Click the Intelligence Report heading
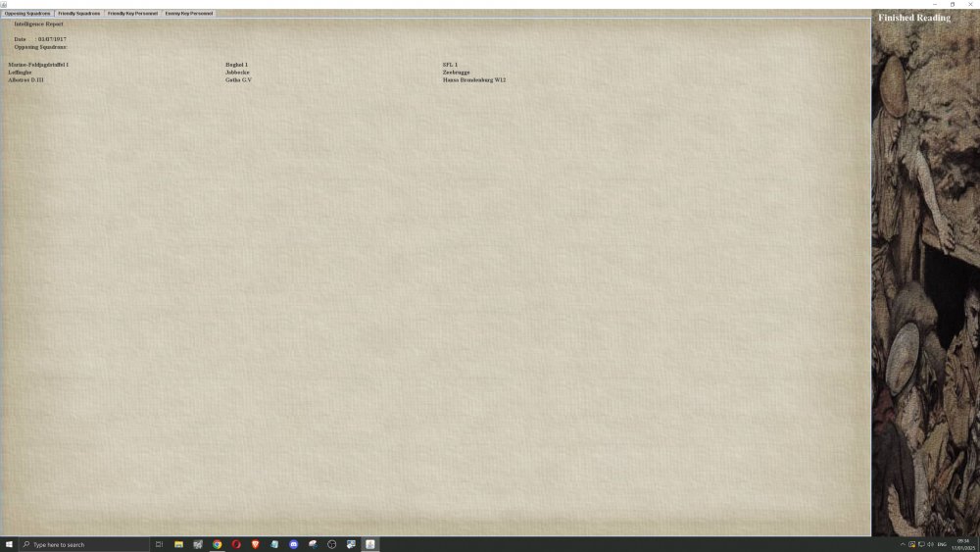 39,24
